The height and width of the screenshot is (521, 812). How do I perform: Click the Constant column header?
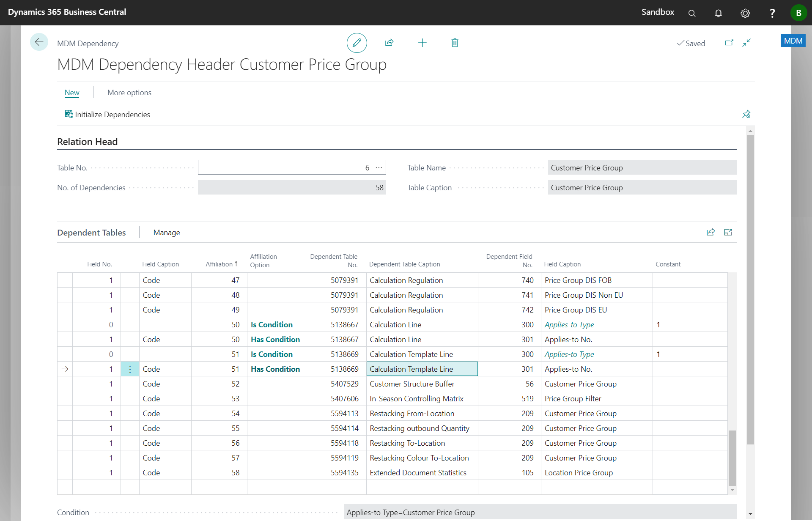pos(668,264)
